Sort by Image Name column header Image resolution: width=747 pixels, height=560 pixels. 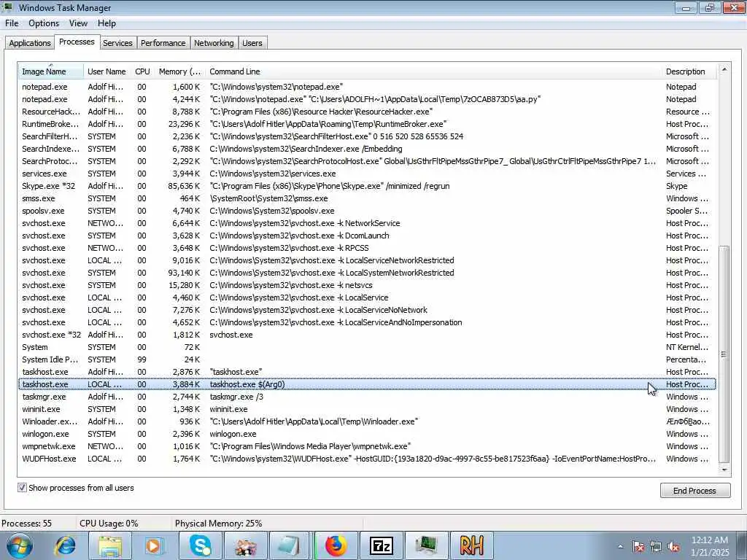pos(50,71)
